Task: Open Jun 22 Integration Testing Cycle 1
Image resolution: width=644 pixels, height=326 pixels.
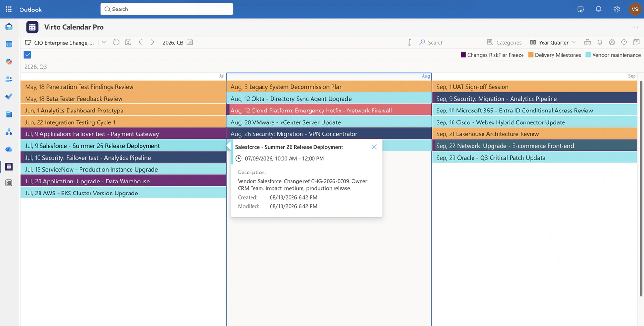Action: point(123,122)
